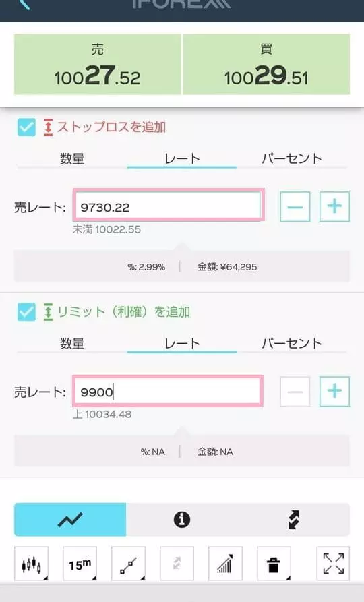
Task: Open the 15m timeframe selector
Action: point(80,564)
